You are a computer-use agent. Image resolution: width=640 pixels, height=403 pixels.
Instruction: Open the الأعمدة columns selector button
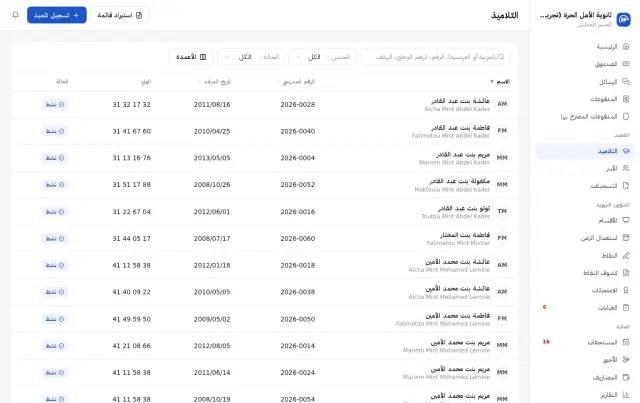191,57
